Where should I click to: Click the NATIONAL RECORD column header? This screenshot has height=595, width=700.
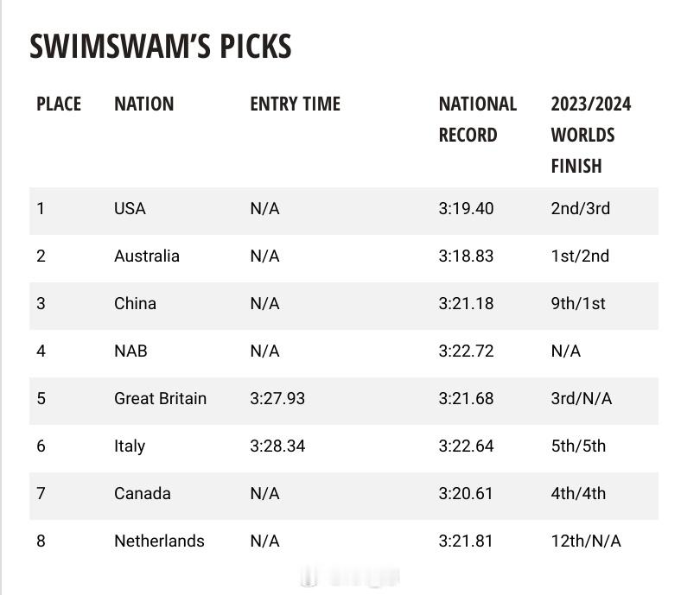point(478,119)
